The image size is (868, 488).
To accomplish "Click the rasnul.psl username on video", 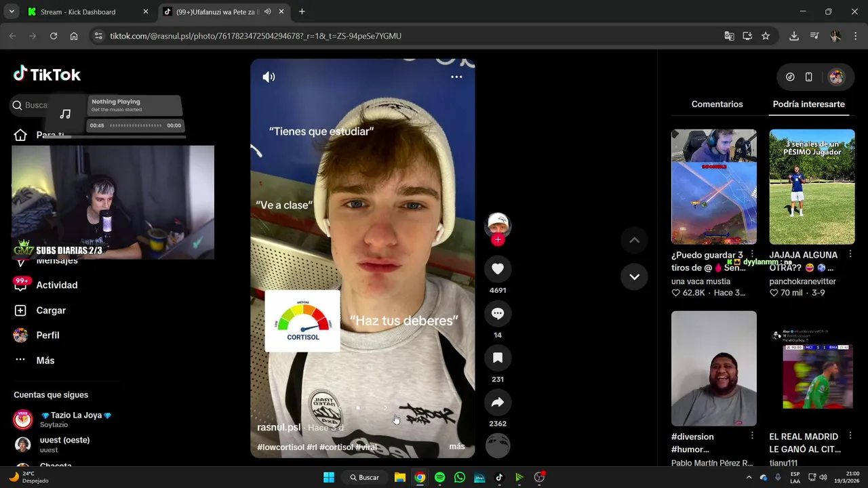I will pos(279,428).
